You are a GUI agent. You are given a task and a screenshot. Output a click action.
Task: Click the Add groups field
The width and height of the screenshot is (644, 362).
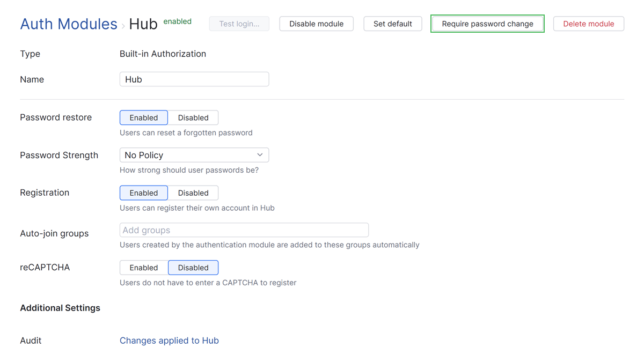pos(244,230)
